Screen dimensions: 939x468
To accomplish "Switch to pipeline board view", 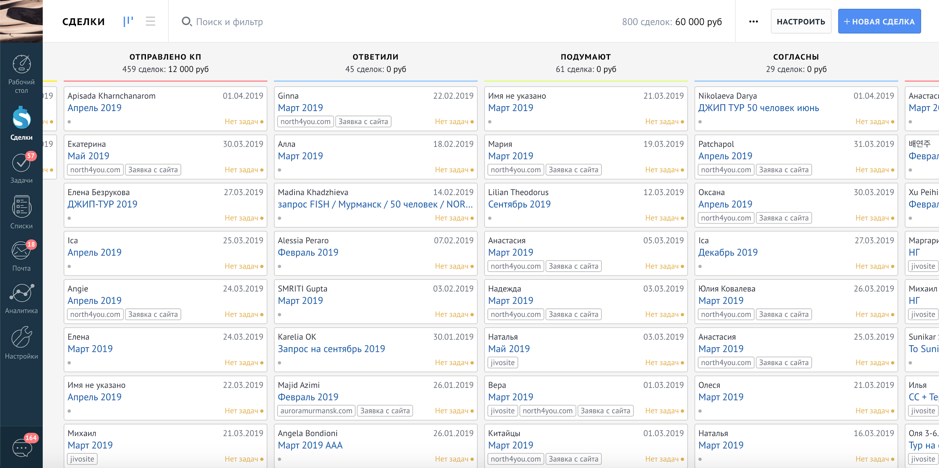I will coord(128,21).
